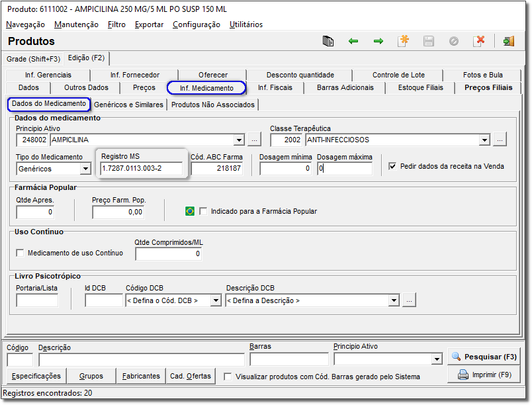This screenshot has width=532, height=405.
Task: Open Principio Ativo lookup ellipsis button
Action: click(x=255, y=140)
